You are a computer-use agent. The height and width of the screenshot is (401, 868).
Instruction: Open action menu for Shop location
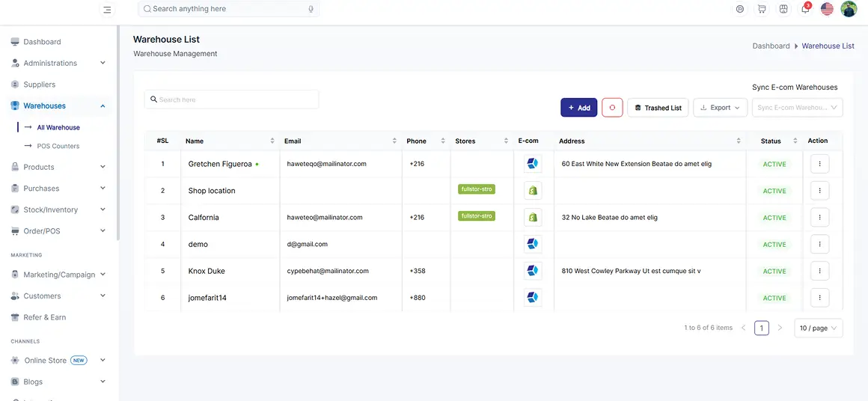pos(819,190)
